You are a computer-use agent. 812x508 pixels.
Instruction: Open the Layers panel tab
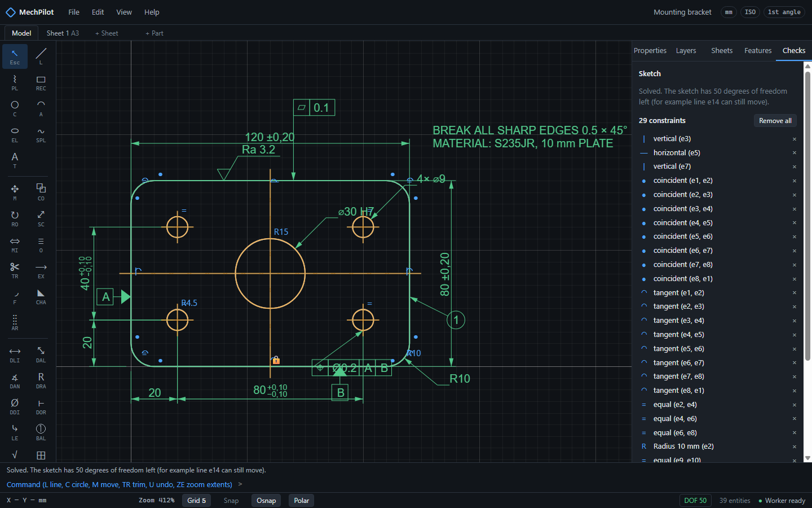686,51
